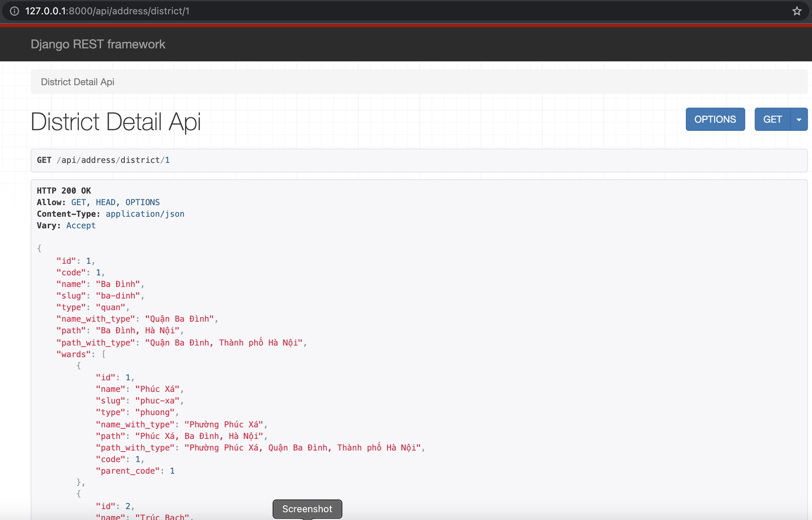Viewport: 812px width, 520px height.
Task: Click the site information icon in address bar
Action: pyautogui.click(x=15, y=11)
